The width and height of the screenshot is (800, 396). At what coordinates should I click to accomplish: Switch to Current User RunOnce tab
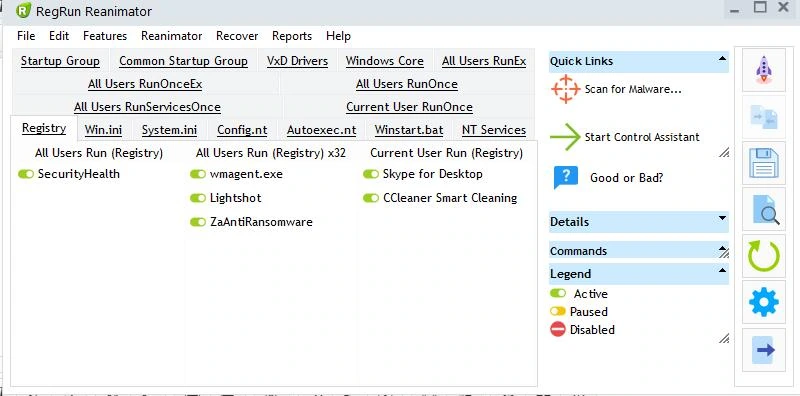click(x=410, y=107)
